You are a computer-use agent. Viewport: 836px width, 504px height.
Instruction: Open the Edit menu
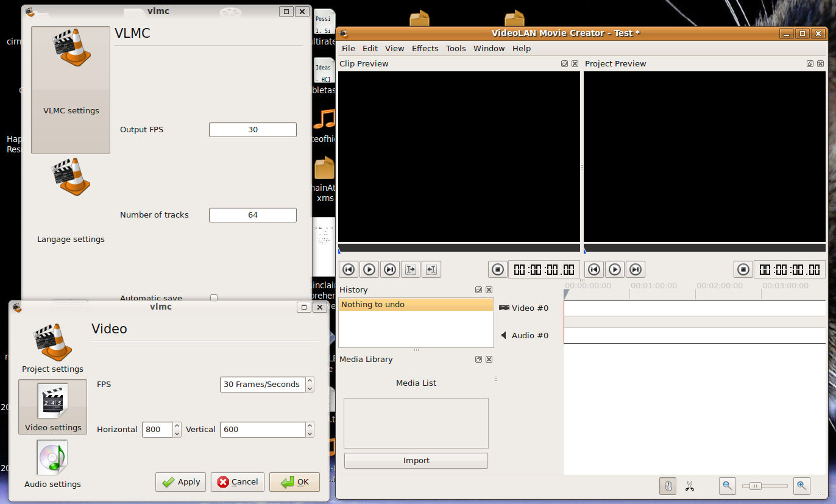pos(370,49)
